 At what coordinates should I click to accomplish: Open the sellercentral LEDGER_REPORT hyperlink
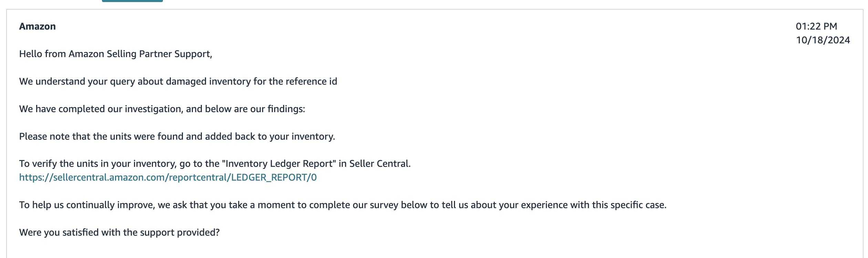(x=168, y=178)
